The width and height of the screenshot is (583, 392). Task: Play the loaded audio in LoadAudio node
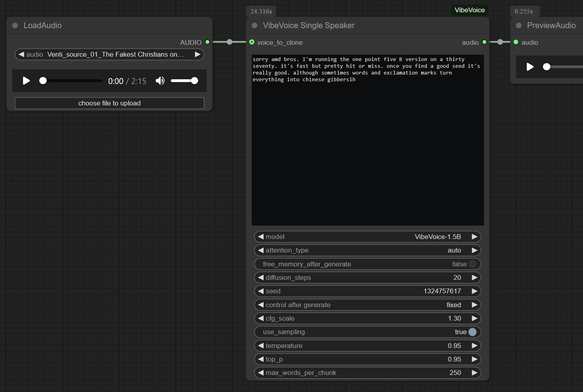click(x=26, y=81)
